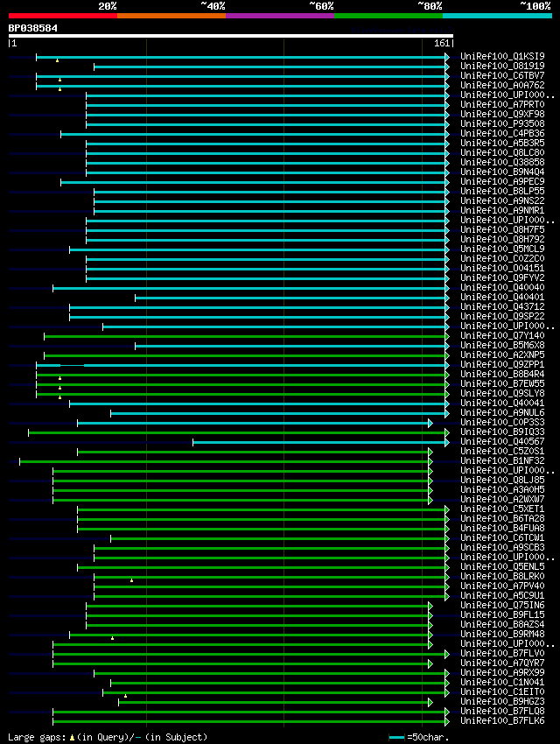This screenshot has height=744, width=560.
Task: Click the green ~80% identity legend segment
Action: [x=388, y=16]
